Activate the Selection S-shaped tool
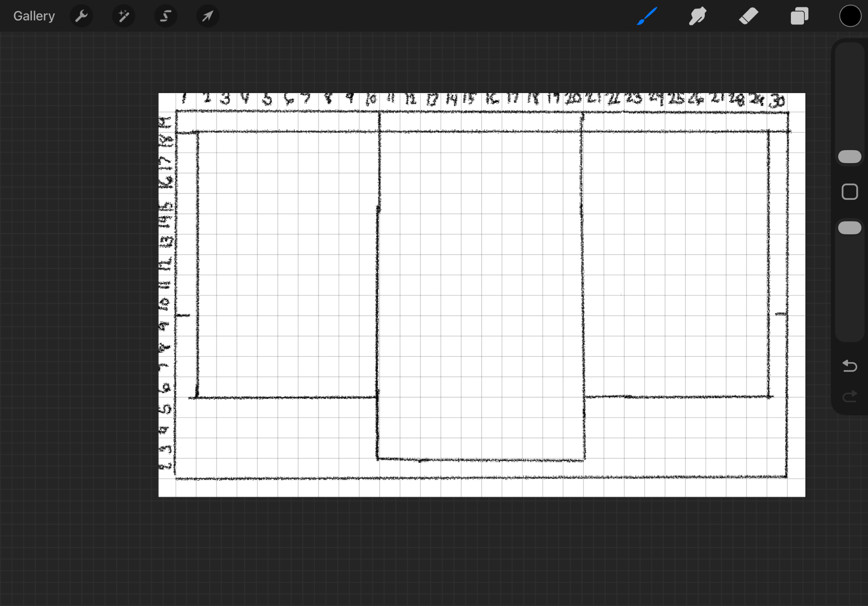The width and height of the screenshot is (868, 606). coord(165,16)
